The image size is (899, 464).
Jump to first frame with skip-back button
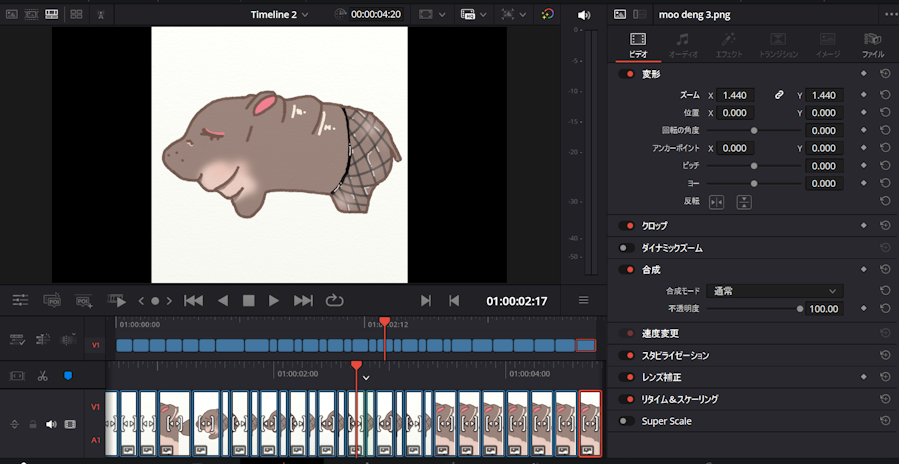click(x=193, y=300)
